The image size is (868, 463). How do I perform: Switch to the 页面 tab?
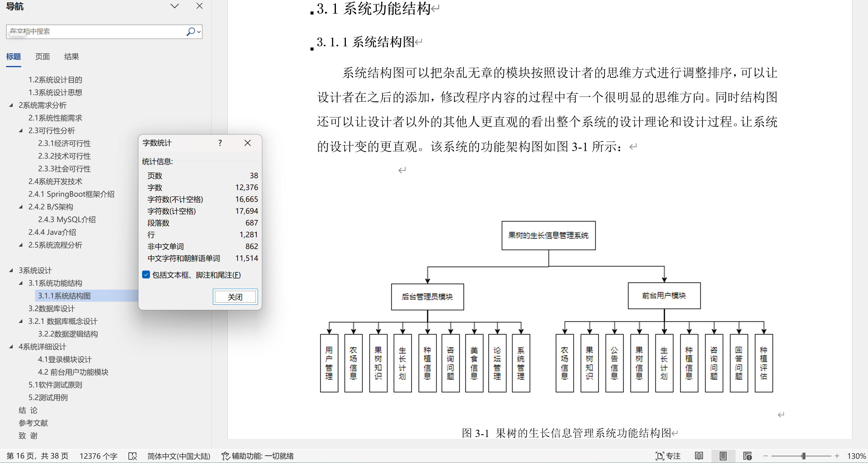click(42, 57)
